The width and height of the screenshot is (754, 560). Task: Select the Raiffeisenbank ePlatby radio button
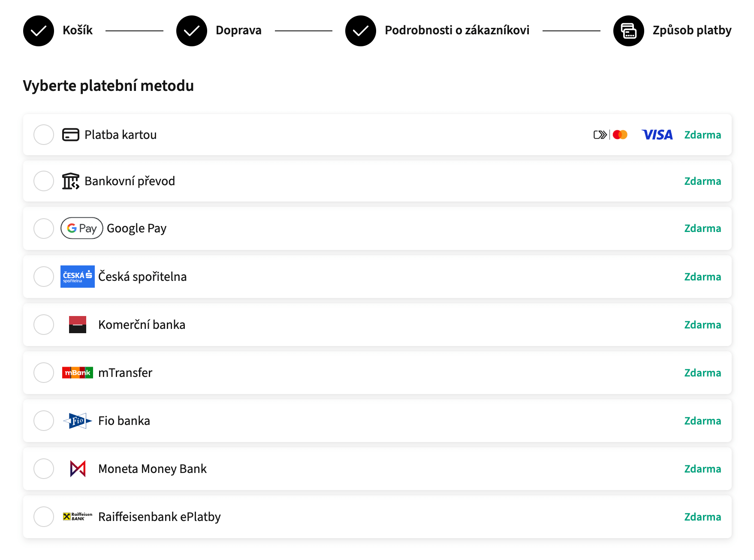tap(44, 517)
